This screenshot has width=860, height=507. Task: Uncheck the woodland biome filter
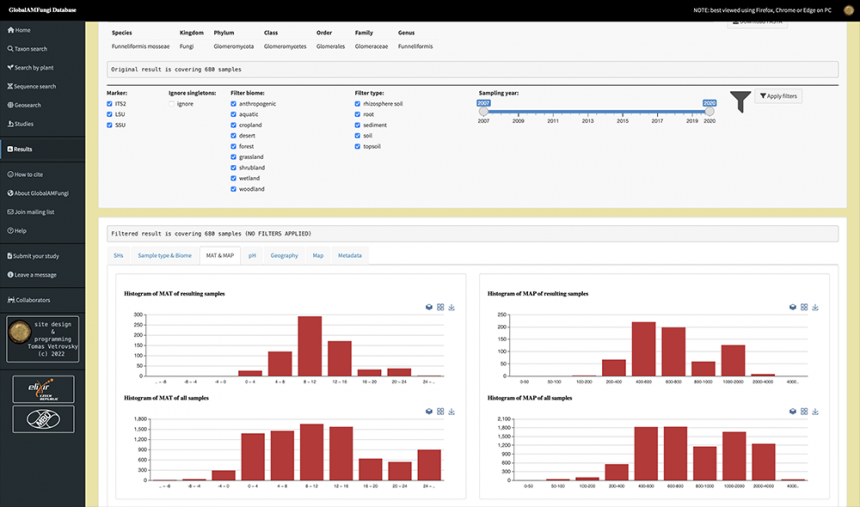233,189
